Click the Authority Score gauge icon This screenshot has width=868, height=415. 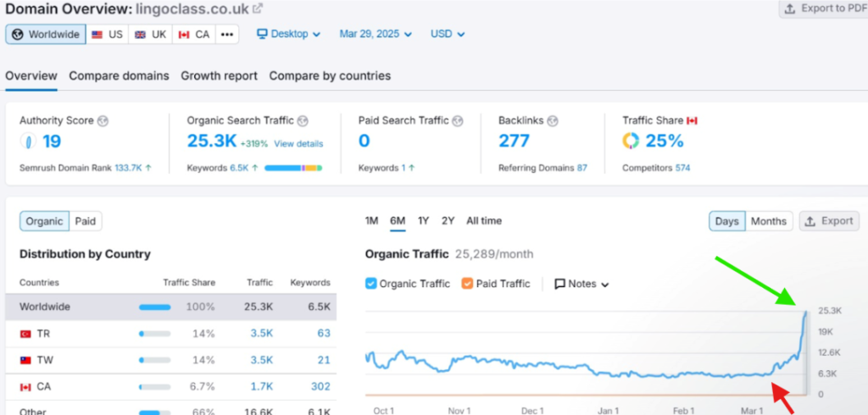(28, 141)
